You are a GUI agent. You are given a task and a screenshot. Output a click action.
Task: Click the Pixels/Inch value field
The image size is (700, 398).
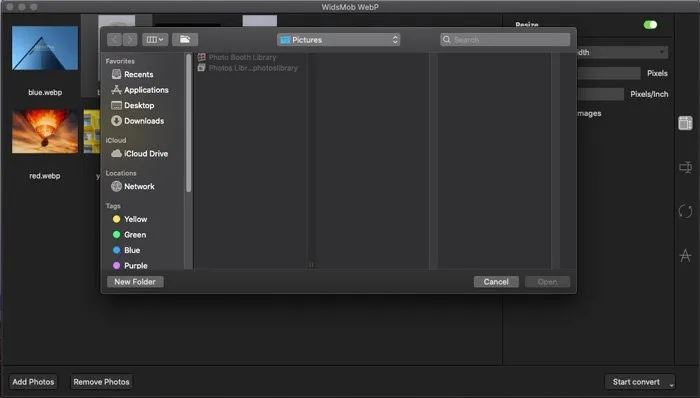[600, 94]
